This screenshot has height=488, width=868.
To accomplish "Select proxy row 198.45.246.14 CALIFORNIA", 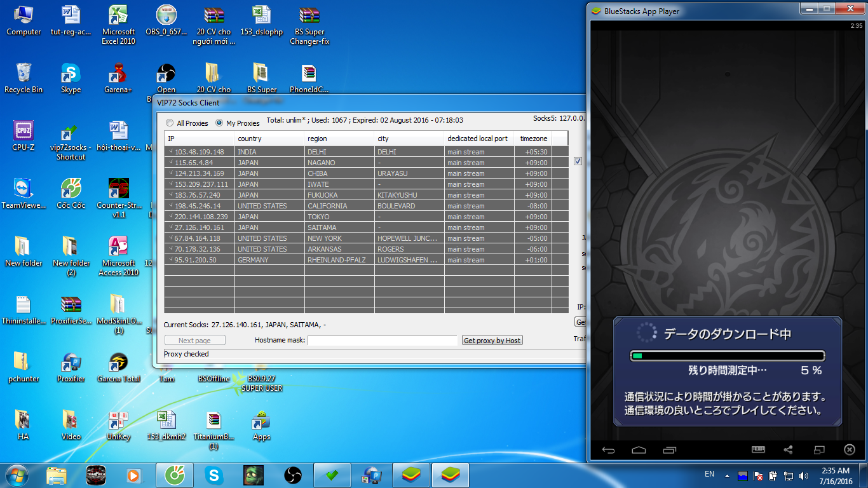I will (366, 206).
